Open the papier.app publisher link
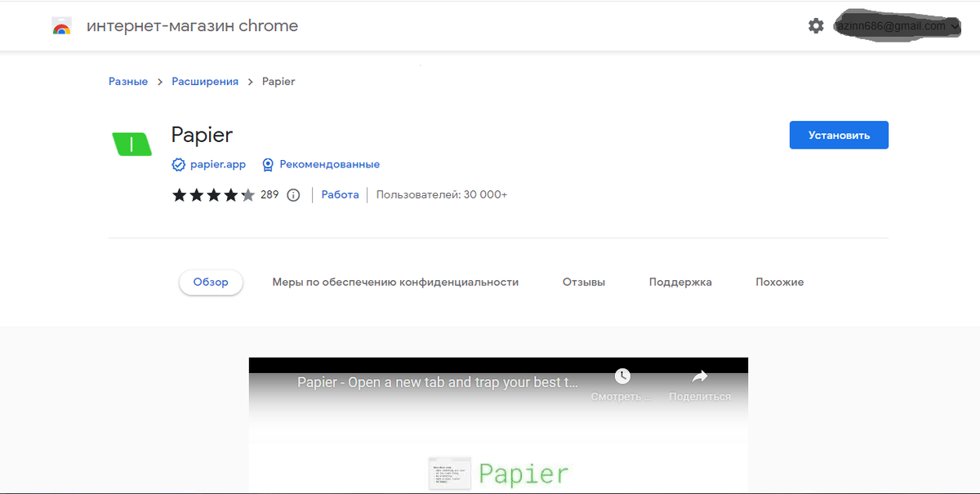This screenshot has height=494, width=980. [x=218, y=164]
